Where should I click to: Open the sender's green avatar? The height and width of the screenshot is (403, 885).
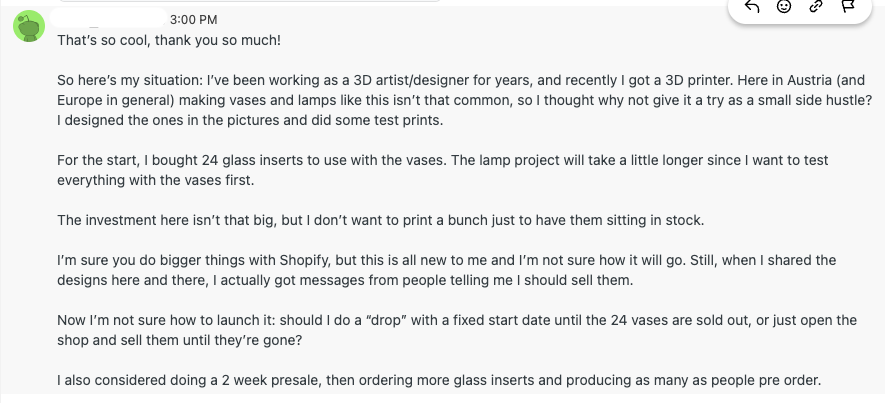28,27
